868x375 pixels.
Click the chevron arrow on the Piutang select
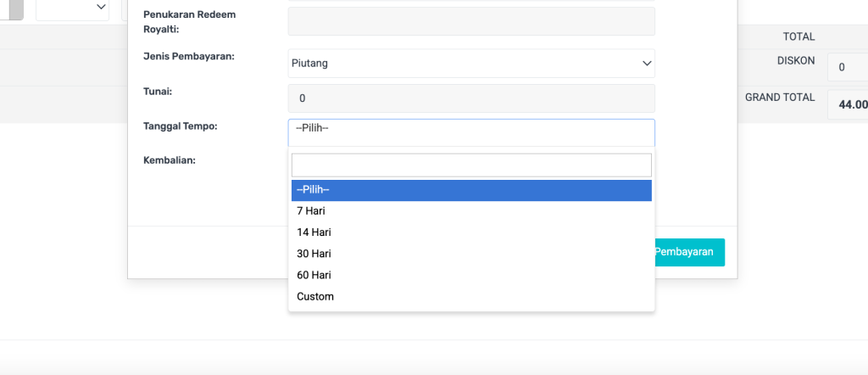point(647,64)
